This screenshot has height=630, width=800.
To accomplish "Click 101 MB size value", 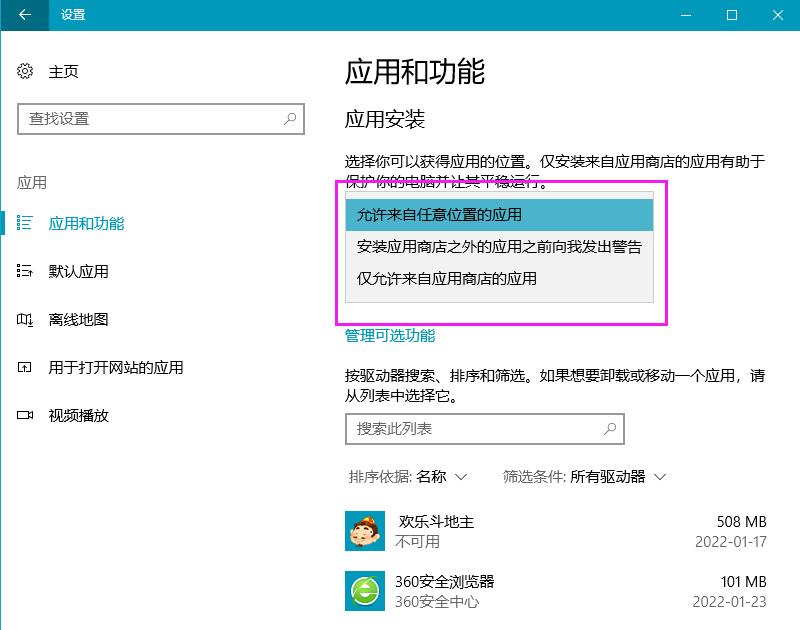I will (743, 582).
